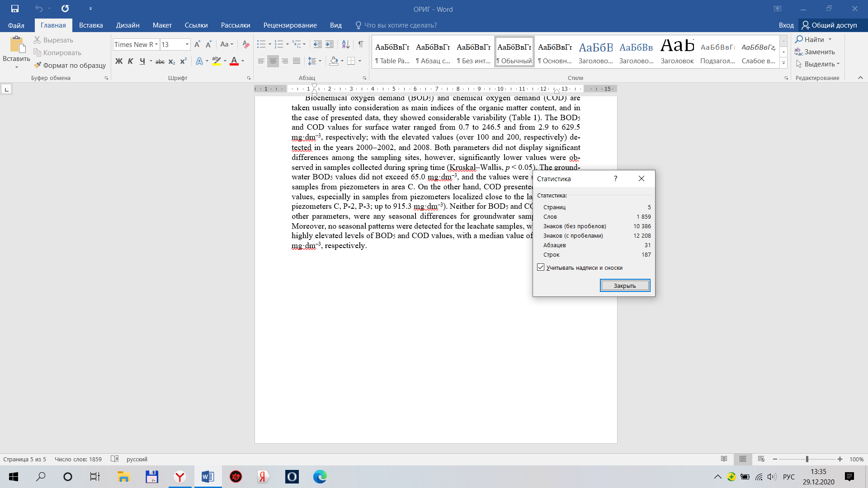Screen dimensions: 868x488
Task: Open Yandex Browser from the taskbar
Action: pos(180,477)
